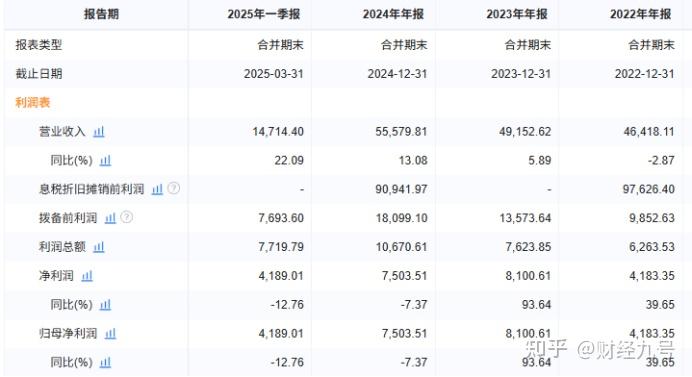The height and width of the screenshot is (377, 692).
Task: Click the 利润表 section heading
Action: point(33,102)
